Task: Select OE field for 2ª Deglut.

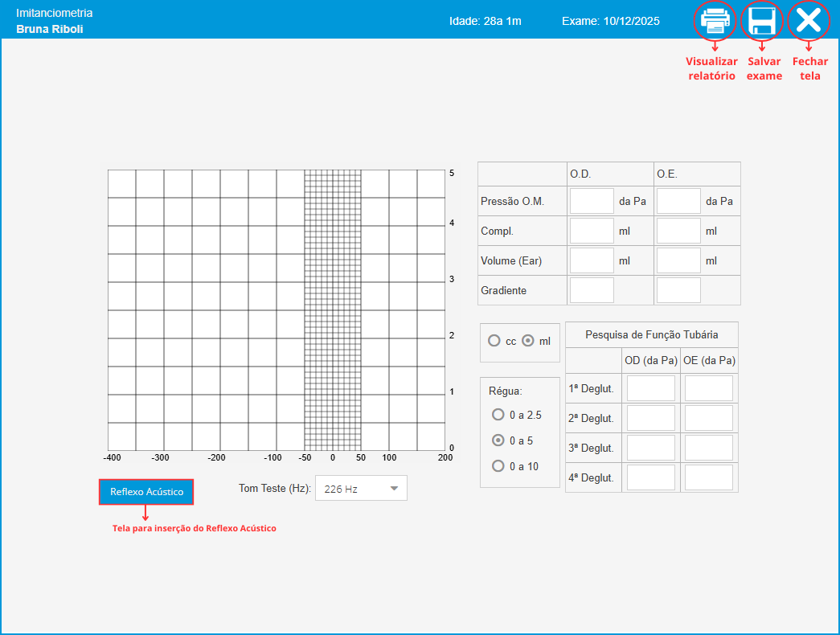Action: tap(709, 418)
